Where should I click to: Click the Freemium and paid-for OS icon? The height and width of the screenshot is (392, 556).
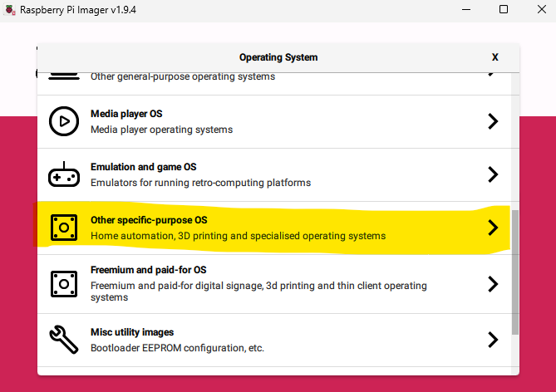pos(63,284)
